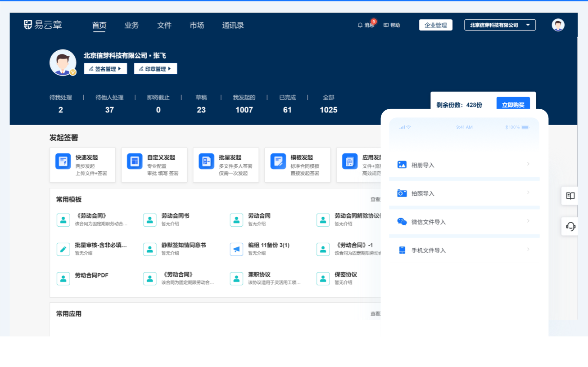588x367 pixels.
Task: Click the 拍照导入 camera icon
Action: pos(402,193)
